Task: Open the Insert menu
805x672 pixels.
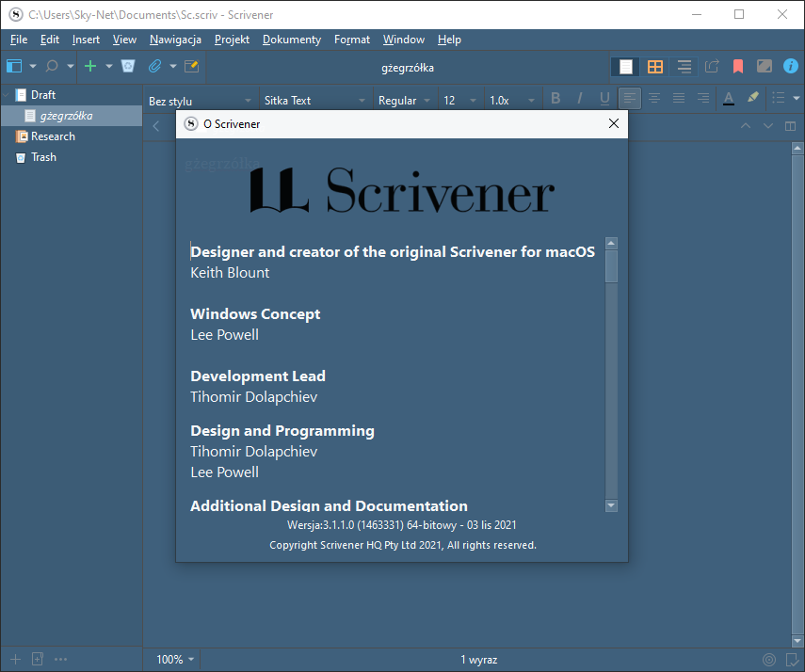Action: 86,40
